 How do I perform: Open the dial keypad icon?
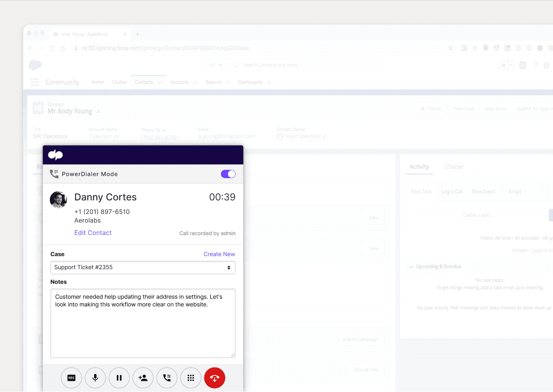pos(190,378)
